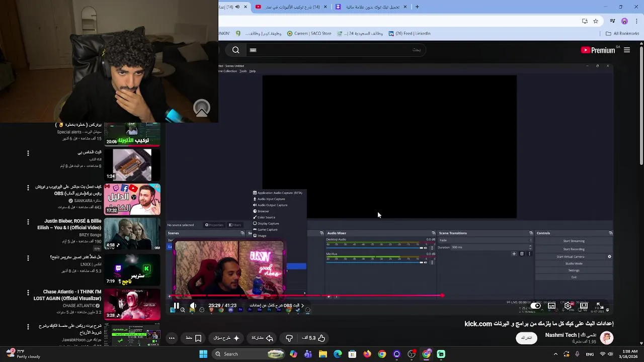
Task: Mute the YouTube player volume
Action: click(193, 306)
